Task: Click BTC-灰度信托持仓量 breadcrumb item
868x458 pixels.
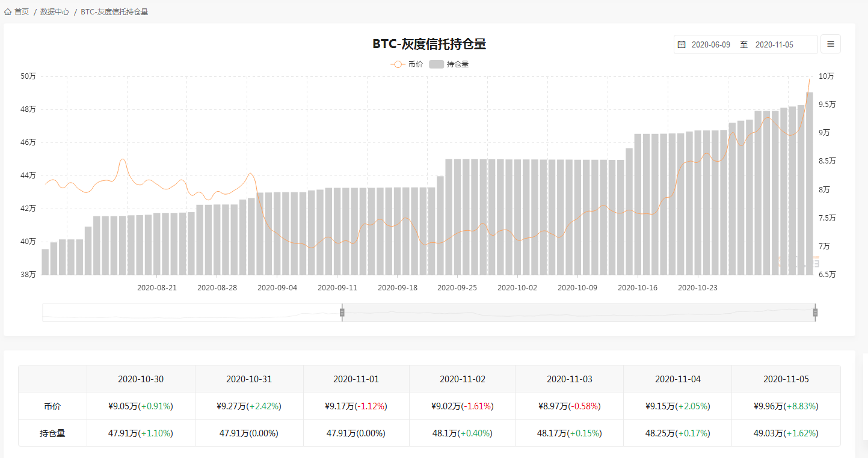Action: click(114, 12)
